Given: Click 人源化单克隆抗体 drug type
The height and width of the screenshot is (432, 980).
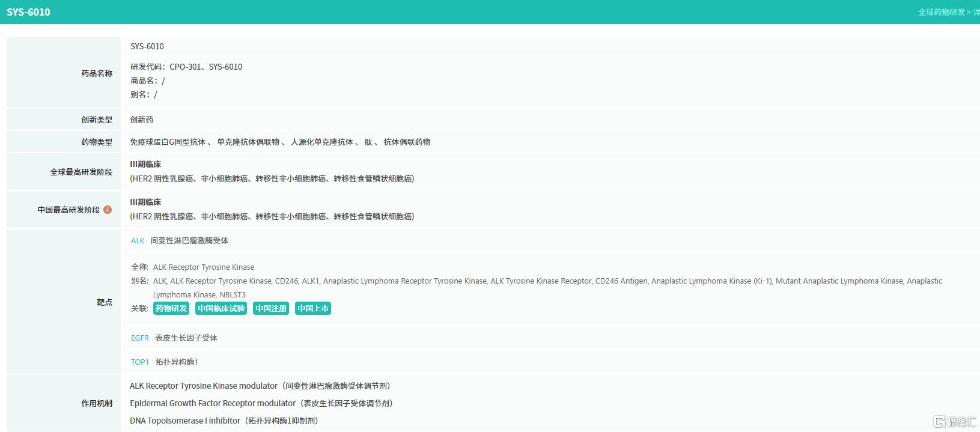Looking at the screenshot, I should [322, 142].
